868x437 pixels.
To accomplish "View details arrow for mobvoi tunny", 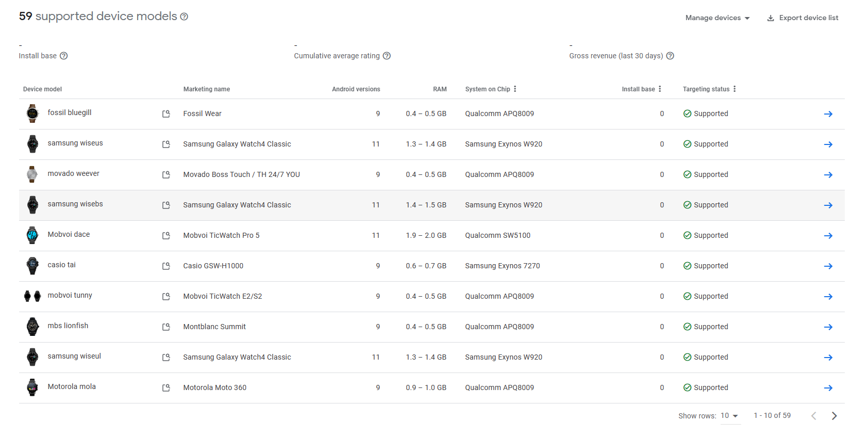I will pos(828,297).
